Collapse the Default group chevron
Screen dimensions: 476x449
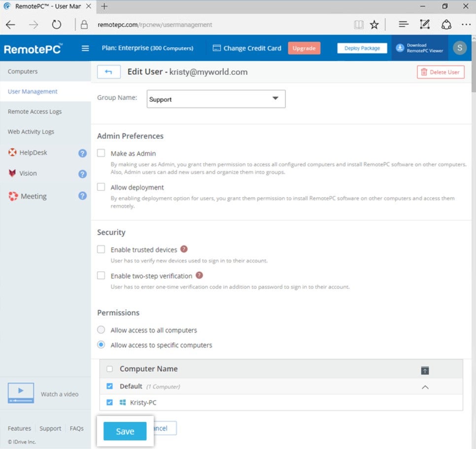(x=425, y=387)
